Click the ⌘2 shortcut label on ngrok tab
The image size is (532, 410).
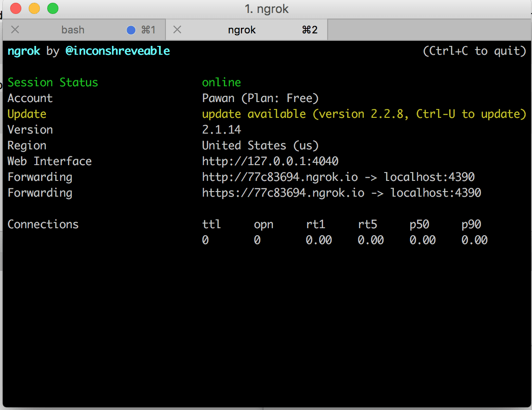(x=310, y=30)
